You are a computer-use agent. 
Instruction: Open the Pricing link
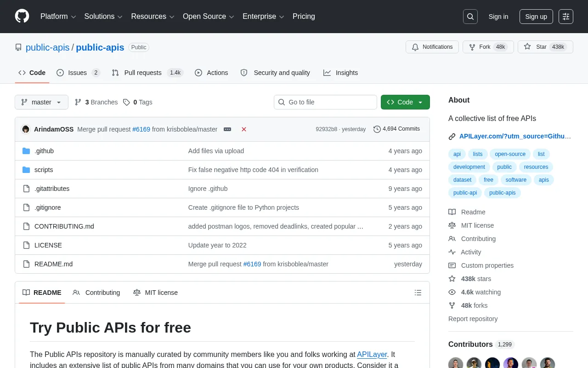pyautogui.click(x=304, y=17)
